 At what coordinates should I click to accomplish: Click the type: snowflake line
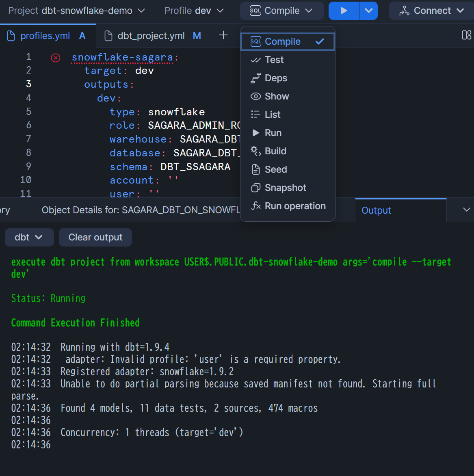(157, 112)
